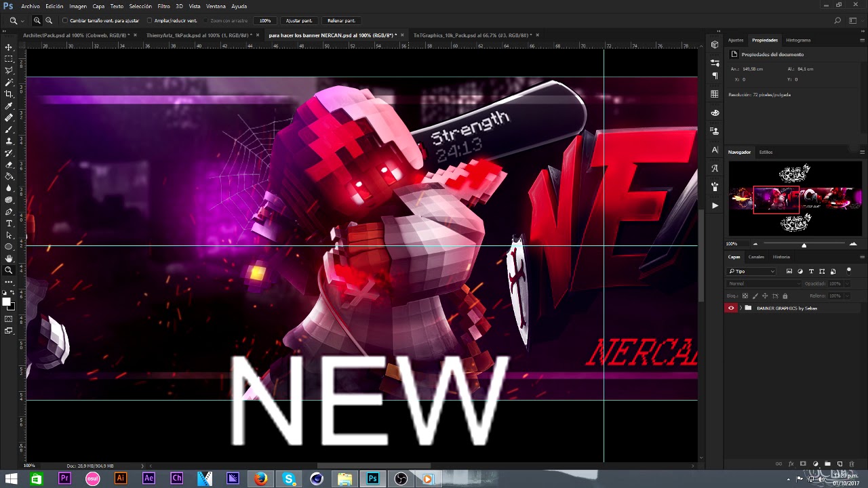Toggle Quick Mask mode icon
Viewport: 868px width, 488px height.
[x=9, y=319]
